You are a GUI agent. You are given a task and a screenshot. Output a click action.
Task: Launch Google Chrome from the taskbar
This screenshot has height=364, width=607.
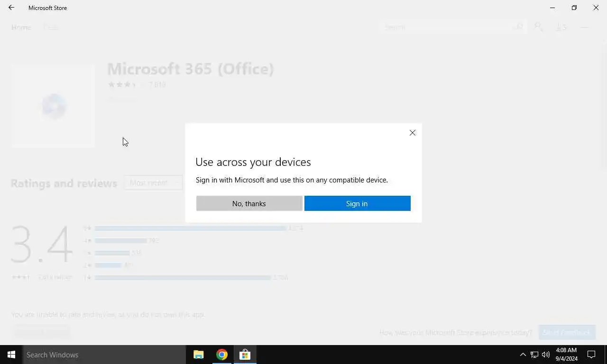coord(222,355)
